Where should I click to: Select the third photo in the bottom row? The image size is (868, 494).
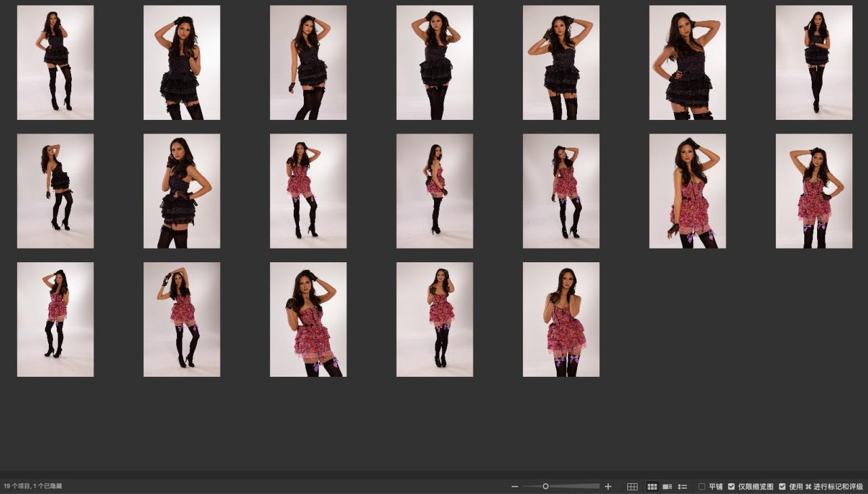[x=309, y=319]
